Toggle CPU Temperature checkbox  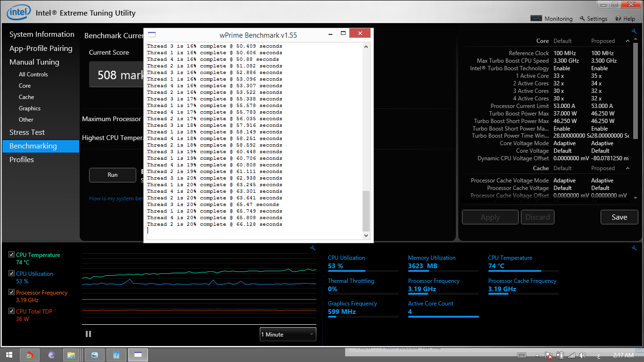click(x=11, y=255)
